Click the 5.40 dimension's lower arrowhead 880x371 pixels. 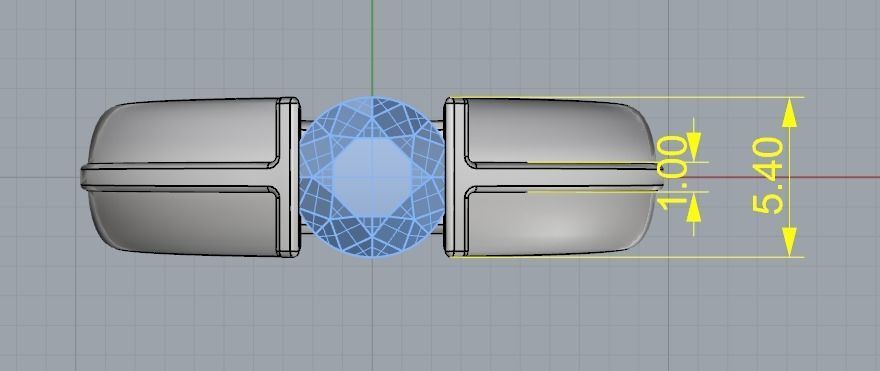[789, 241]
